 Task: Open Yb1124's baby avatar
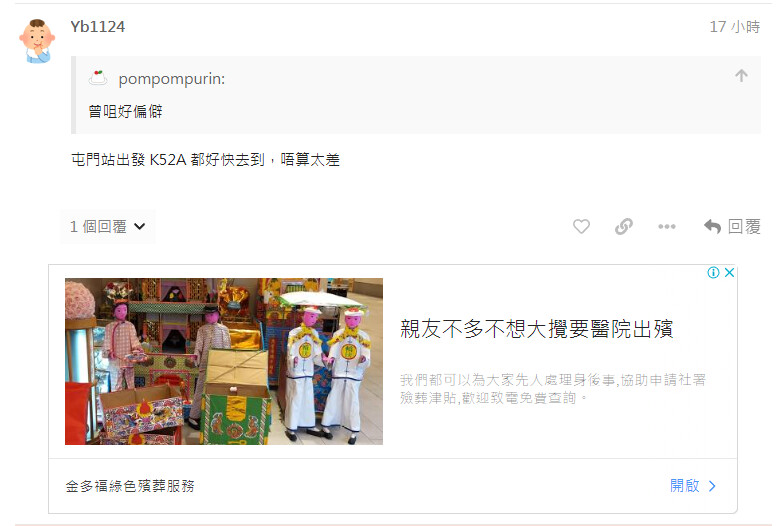pyautogui.click(x=37, y=41)
